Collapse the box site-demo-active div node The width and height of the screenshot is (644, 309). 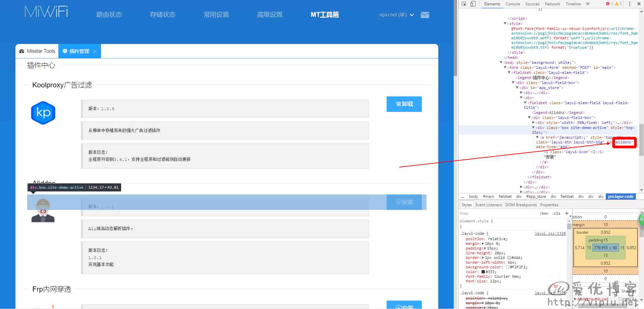533,128
